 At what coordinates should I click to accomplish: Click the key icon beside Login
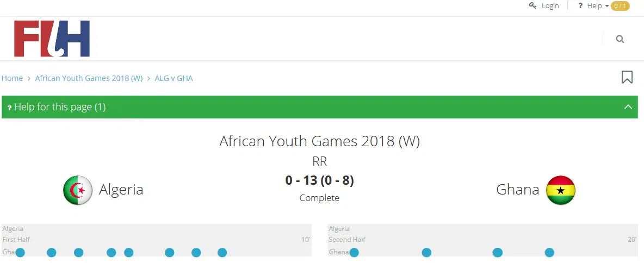click(x=532, y=5)
